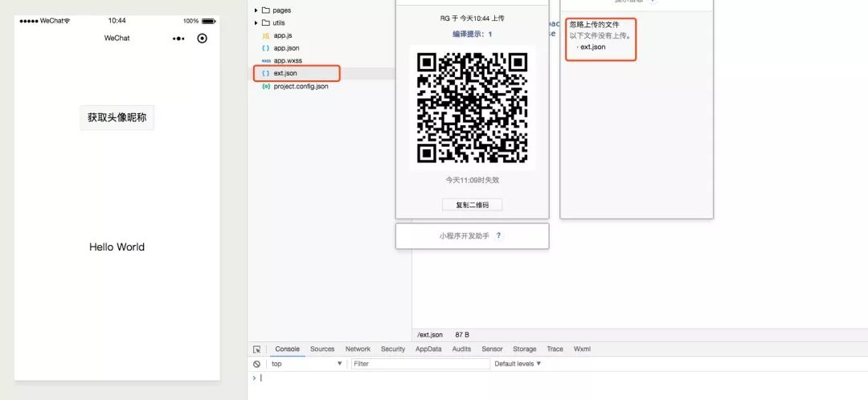
Task: Click the console Filter input field
Action: click(x=420, y=364)
